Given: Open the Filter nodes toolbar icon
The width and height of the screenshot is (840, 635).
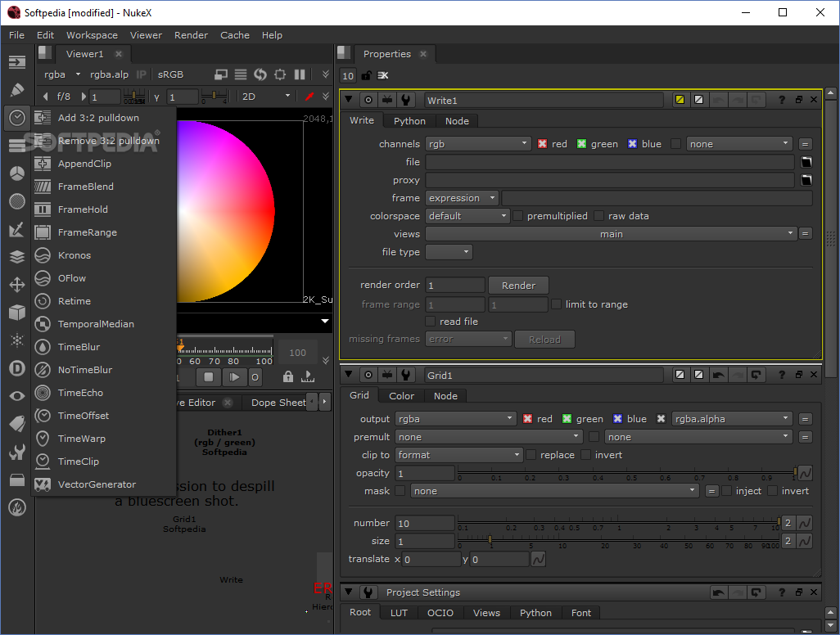Looking at the screenshot, I should tap(17, 201).
